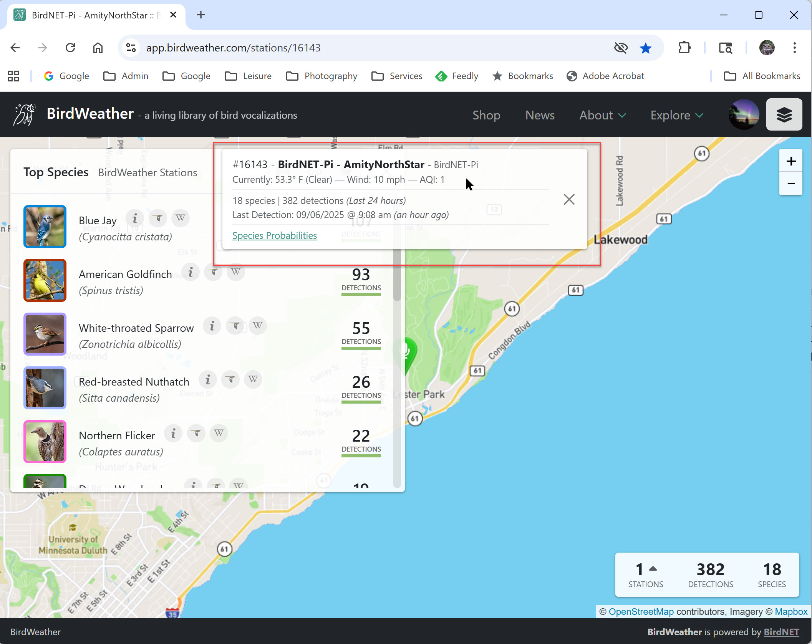The image size is (812, 644).
Task: Click the user profile avatar
Action: coord(743,114)
